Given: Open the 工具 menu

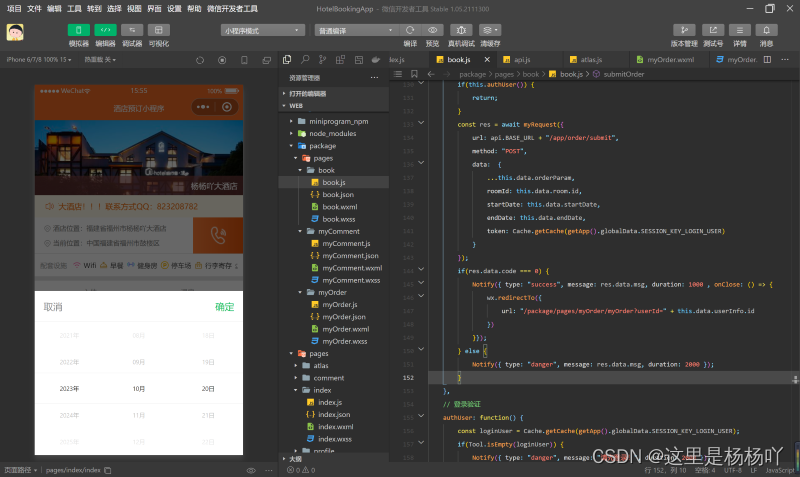Looking at the screenshot, I should click(x=74, y=9).
